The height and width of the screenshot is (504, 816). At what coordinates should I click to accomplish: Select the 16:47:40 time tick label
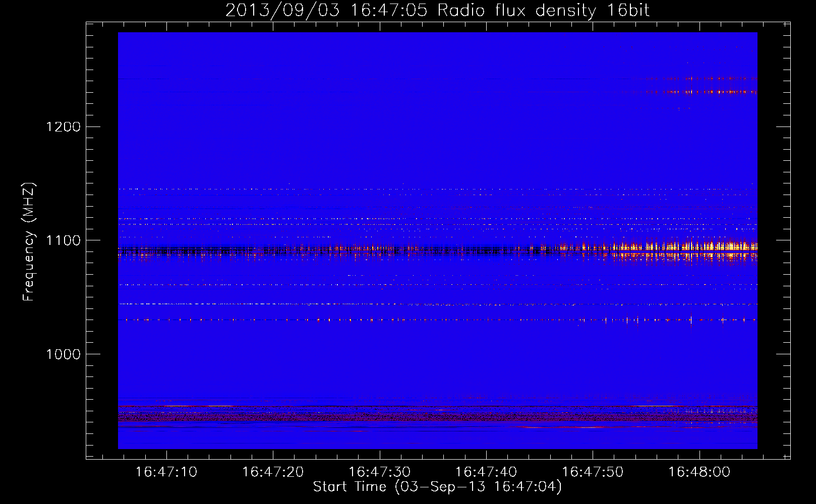pyautogui.click(x=486, y=472)
